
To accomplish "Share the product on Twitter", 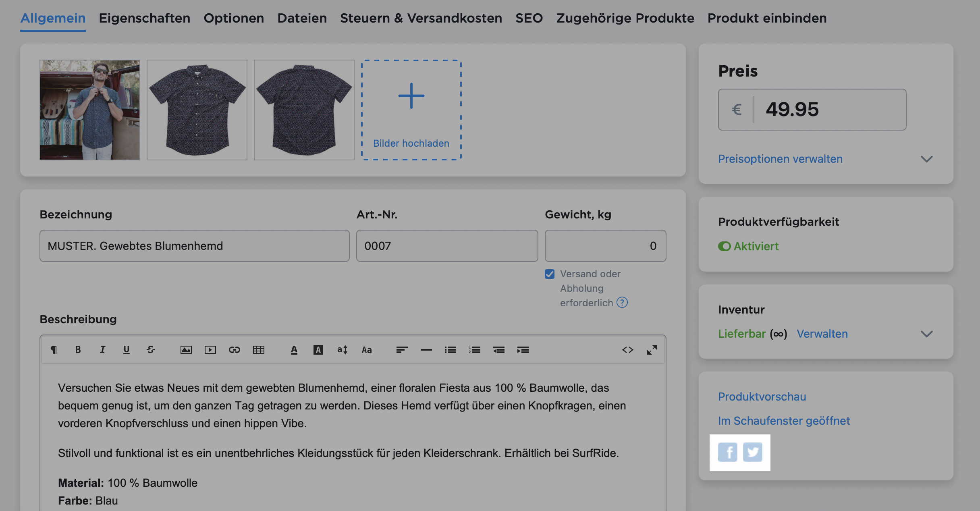I will pos(753,453).
